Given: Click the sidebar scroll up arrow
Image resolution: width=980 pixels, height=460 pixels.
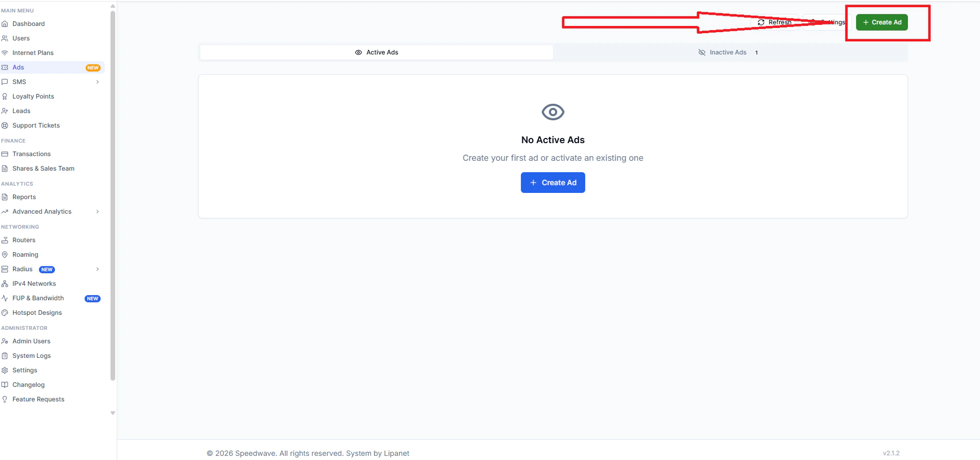Looking at the screenshot, I should pyautogui.click(x=113, y=6).
